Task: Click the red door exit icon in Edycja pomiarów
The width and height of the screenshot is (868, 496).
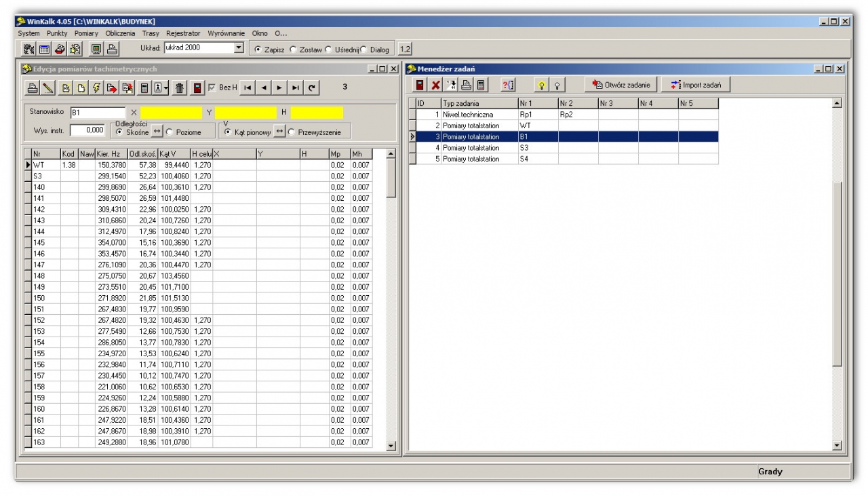Action: click(198, 87)
